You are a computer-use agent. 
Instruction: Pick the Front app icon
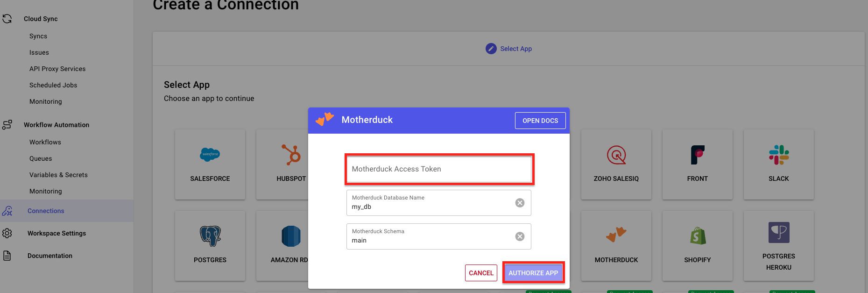[x=697, y=155]
